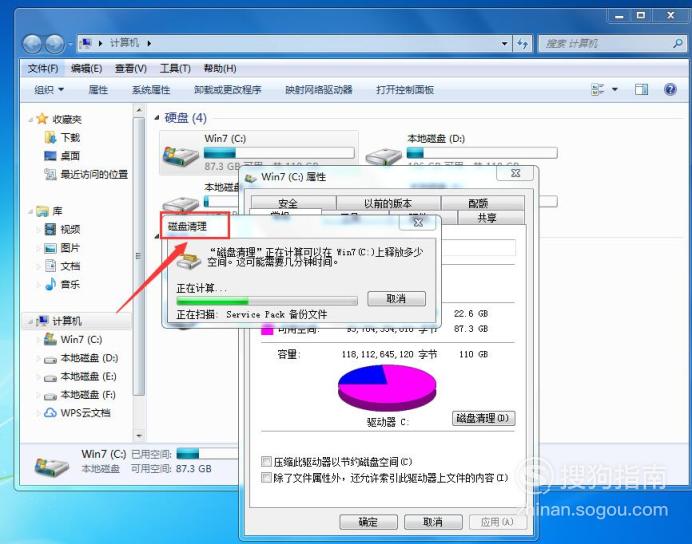
Task: Expand the 视频 library node
Action: (x=38, y=229)
